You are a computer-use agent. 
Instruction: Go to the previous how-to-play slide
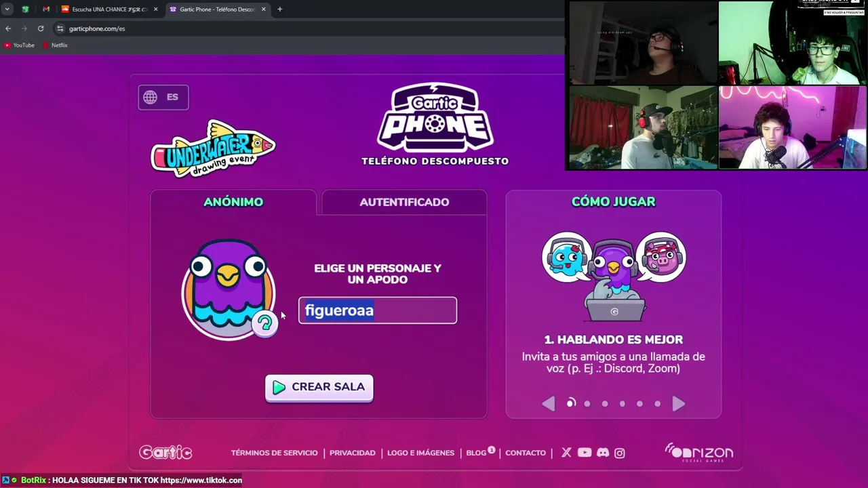tap(548, 404)
